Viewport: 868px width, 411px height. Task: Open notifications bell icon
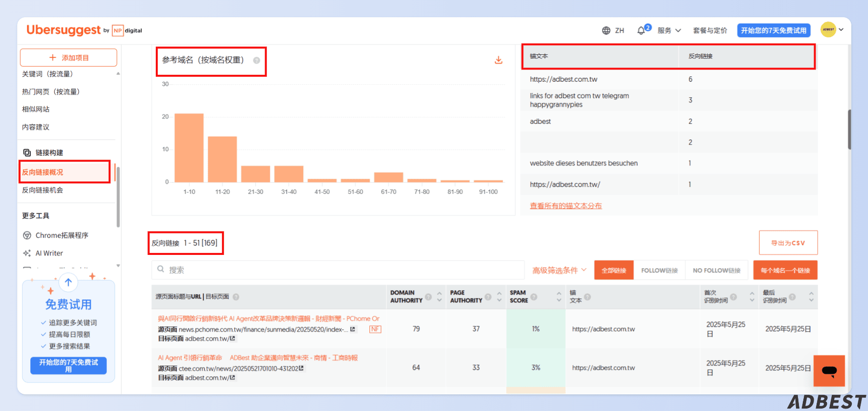pyautogui.click(x=641, y=30)
